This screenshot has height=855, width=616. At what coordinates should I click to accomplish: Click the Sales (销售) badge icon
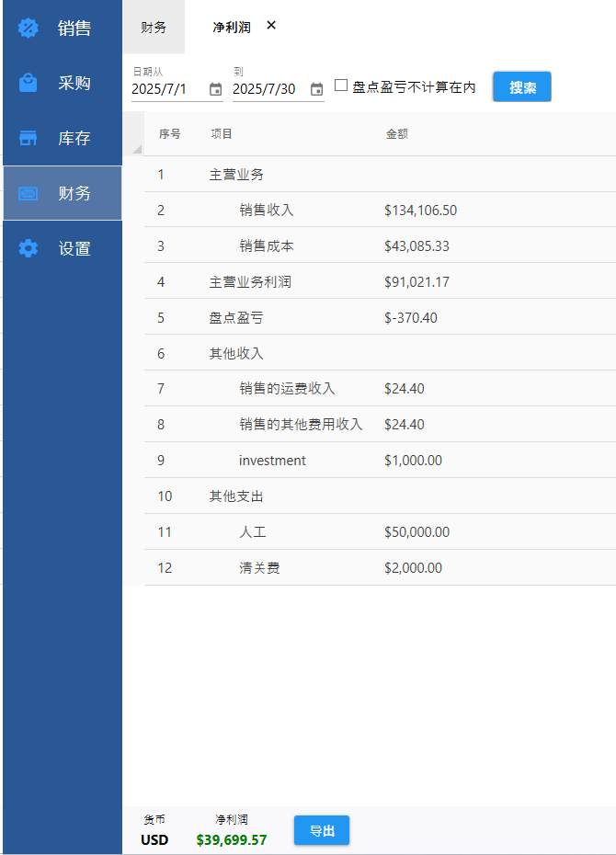tap(29, 28)
